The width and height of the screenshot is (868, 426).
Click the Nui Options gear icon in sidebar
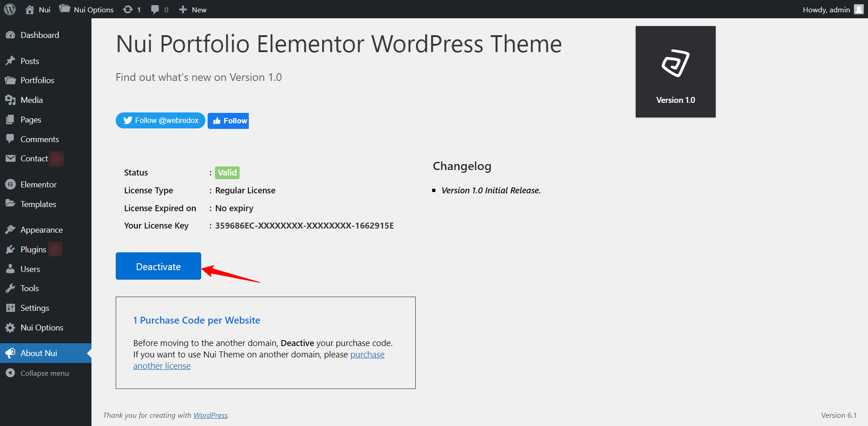tap(10, 328)
